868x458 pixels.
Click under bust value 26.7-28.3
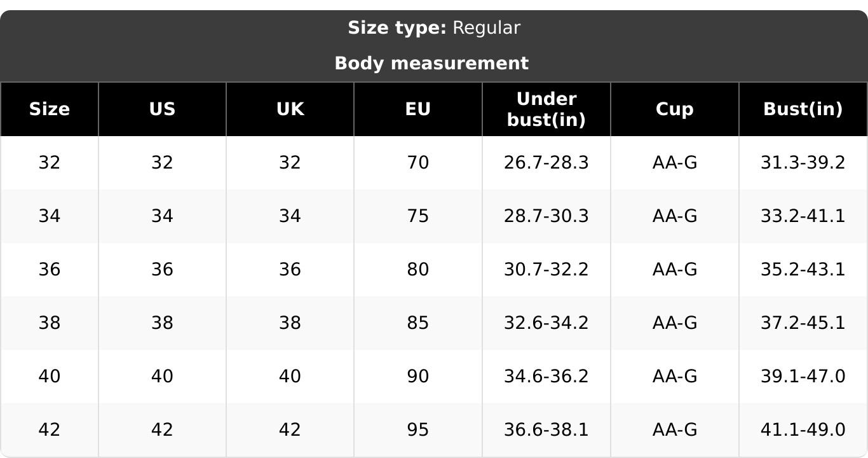(x=546, y=163)
